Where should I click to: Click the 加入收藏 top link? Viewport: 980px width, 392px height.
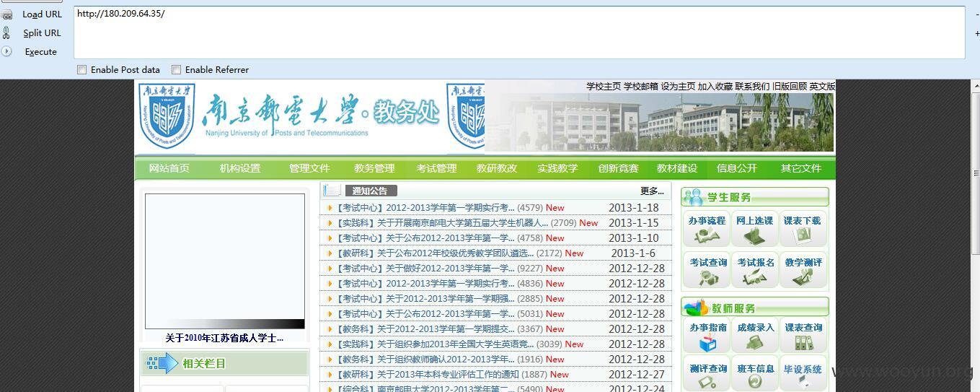tap(715, 86)
